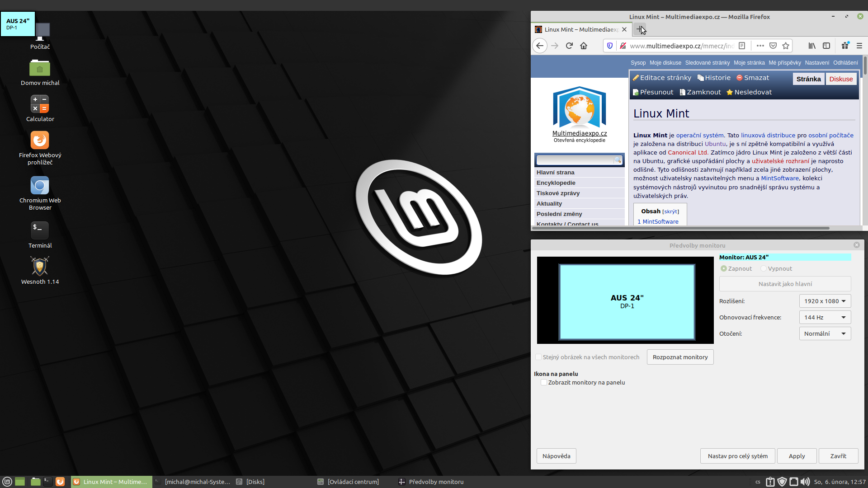The width and height of the screenshot is (868, 488).
Task: Open Firefox library icon
Action: coord(812,46)
